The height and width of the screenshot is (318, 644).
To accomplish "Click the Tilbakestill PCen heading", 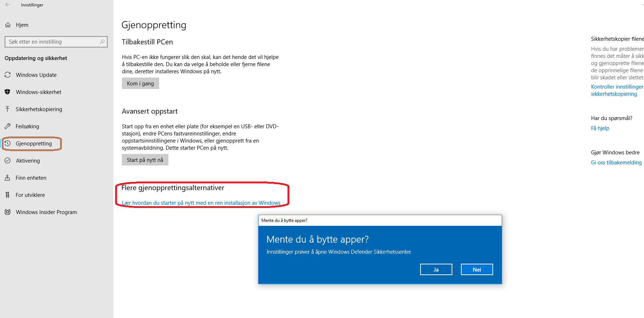I will pos(147,42).
